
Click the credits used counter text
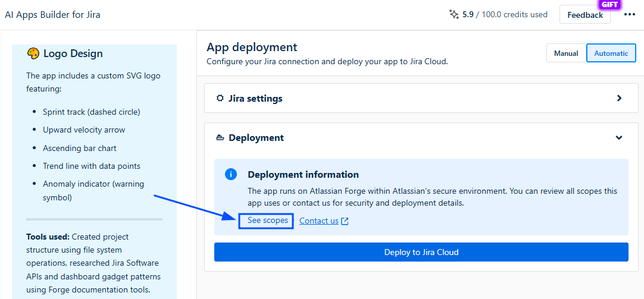click(x=505, y=14)
